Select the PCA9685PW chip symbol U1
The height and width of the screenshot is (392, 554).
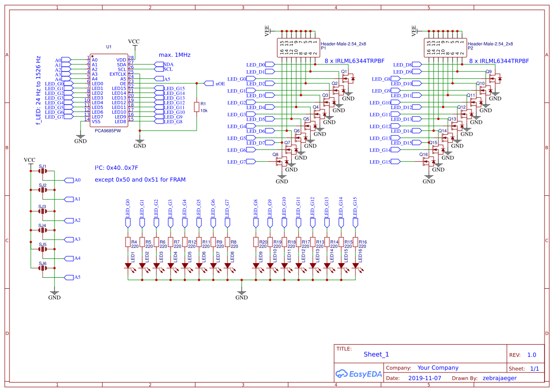pyautogui.click(x=108, y=90)
